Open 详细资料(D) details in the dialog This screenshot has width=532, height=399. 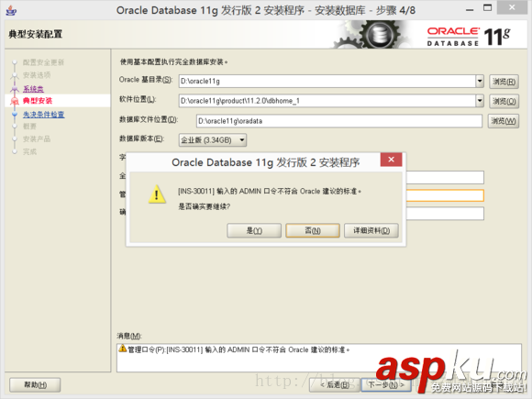coord(371,231)
